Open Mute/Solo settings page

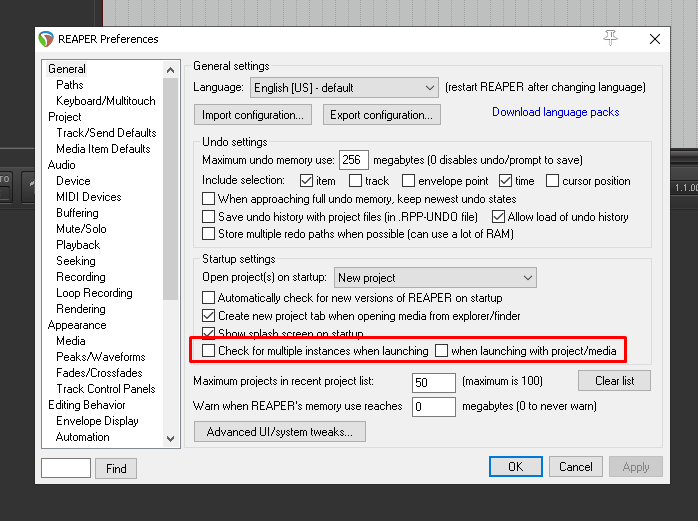81,229
